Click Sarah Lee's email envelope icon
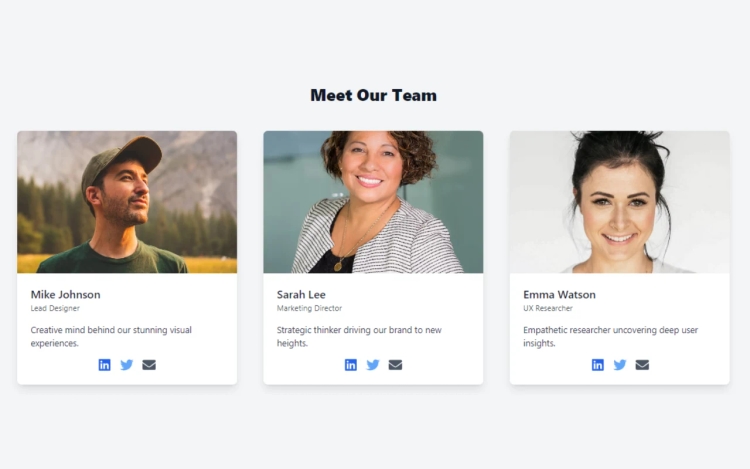Viewport: 750px width, 469px height. (395, 365)
